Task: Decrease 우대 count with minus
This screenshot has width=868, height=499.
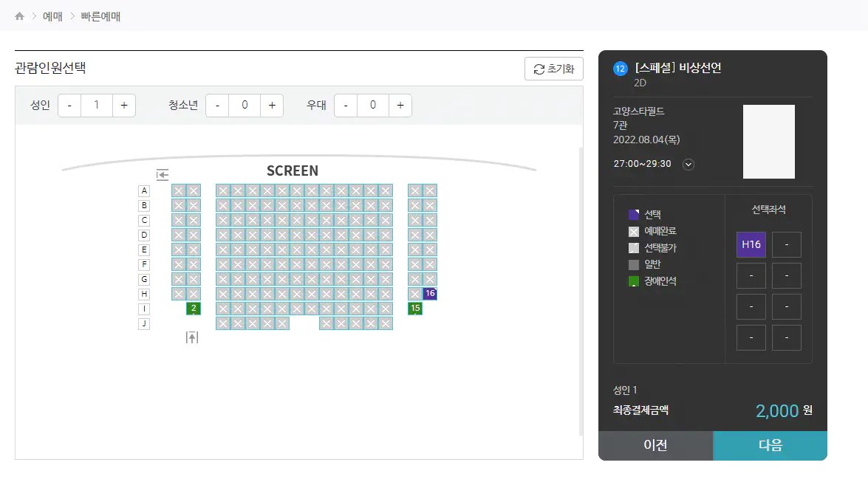Action: coord(346,105)
